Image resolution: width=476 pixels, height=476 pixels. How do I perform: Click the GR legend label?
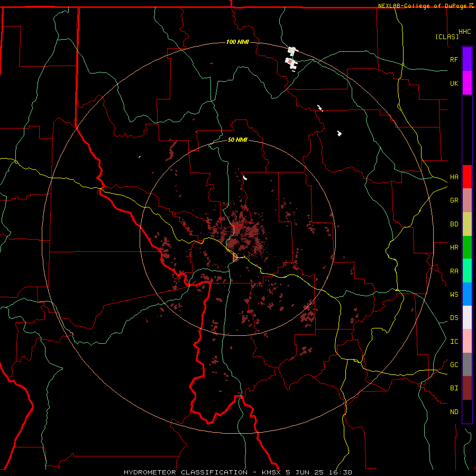(454, 200)
